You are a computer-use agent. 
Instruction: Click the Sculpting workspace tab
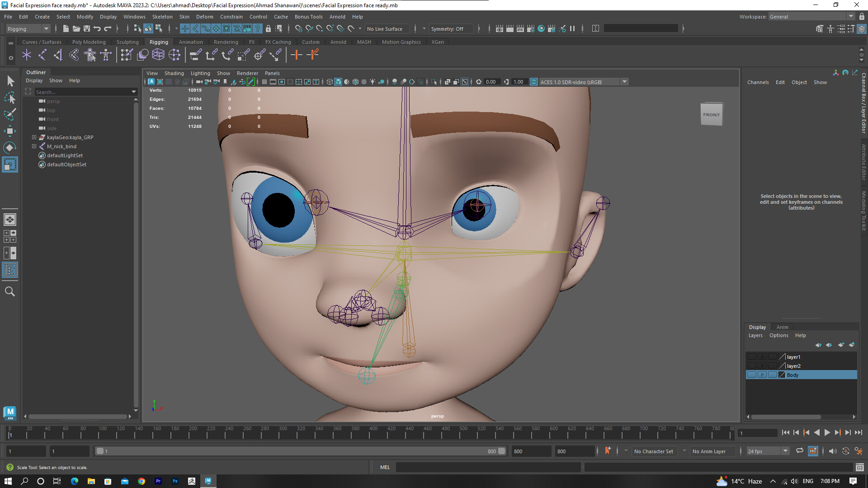(x=127, y=42)
